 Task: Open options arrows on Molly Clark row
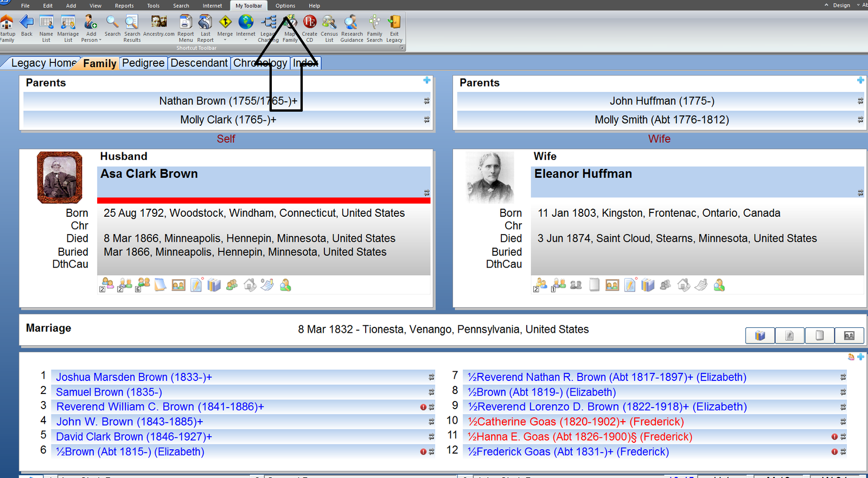[x=427, y=120]
